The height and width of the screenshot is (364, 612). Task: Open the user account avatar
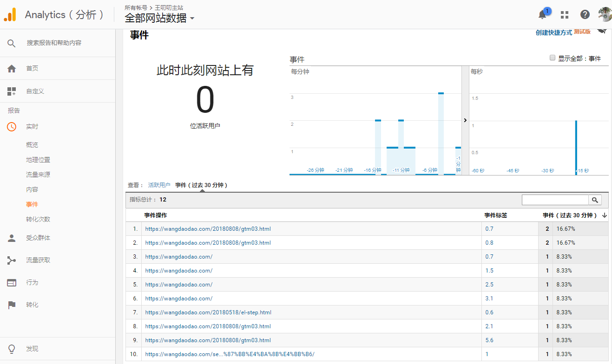[605, 14]
